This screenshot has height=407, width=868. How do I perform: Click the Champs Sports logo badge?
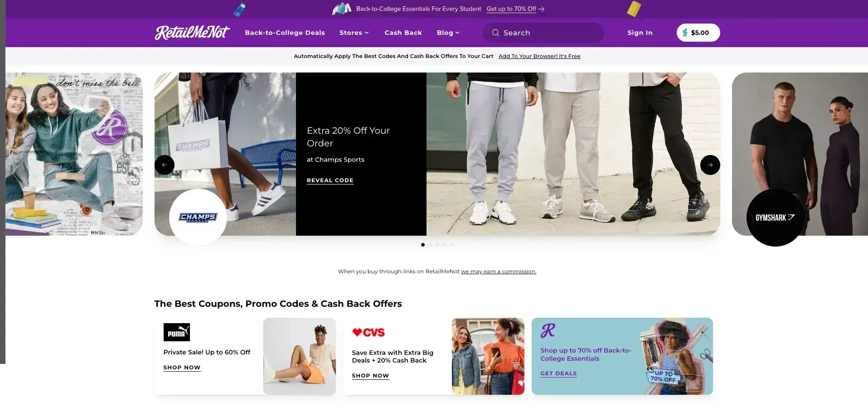click(x=198, y=218)
